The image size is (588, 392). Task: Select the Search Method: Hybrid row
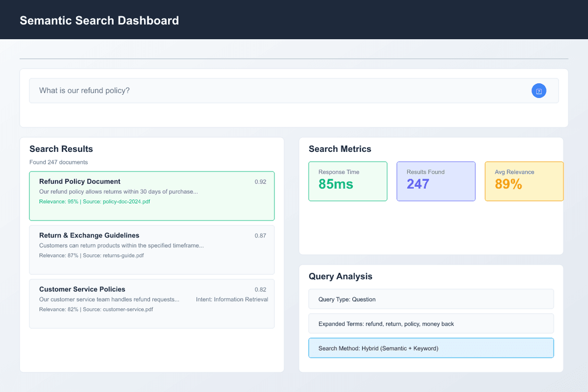coord(431,348)
